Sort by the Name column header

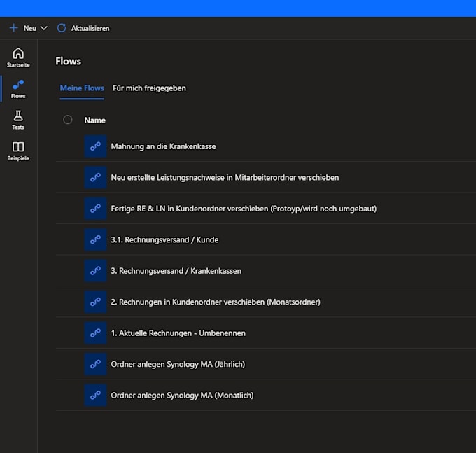click(x=95, y=120)
